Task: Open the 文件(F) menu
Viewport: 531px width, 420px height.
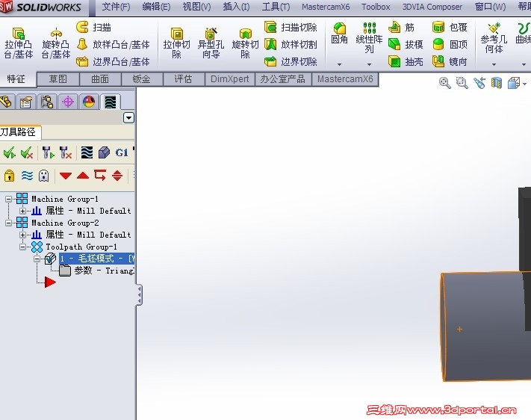Action: pyautogui.click(x=116, y=7)
